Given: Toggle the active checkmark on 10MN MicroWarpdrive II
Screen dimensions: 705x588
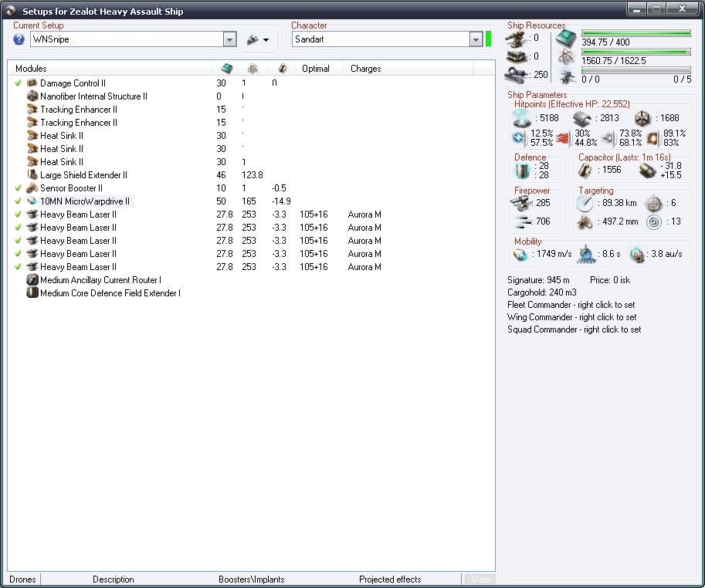Looking at the screenshot, I should 18,201.
